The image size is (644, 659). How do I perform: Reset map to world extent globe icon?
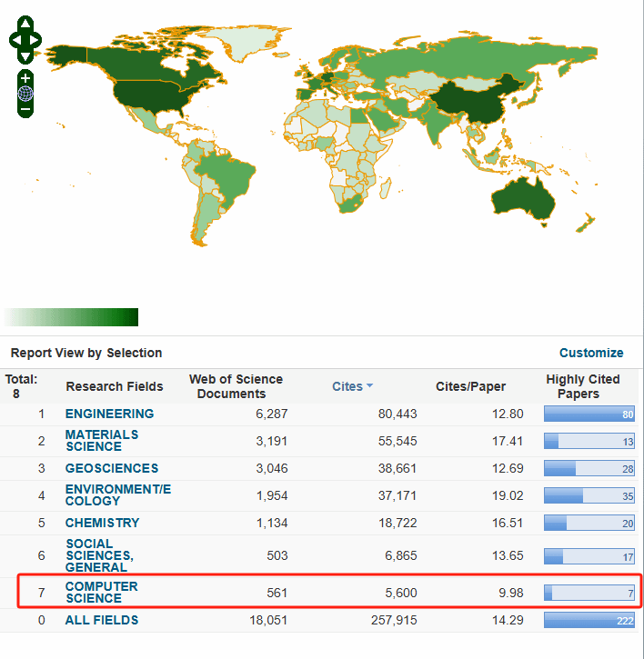(x=25, y=94)
